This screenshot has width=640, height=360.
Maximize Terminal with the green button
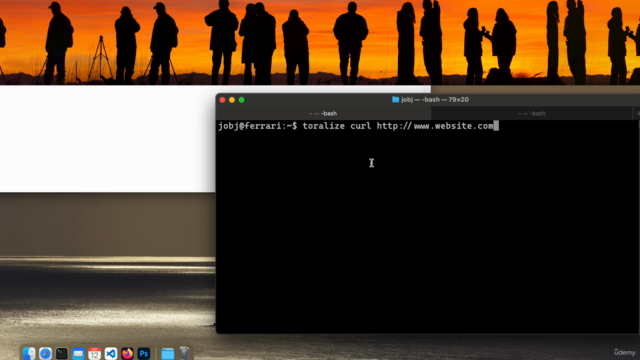click(242, 100)
